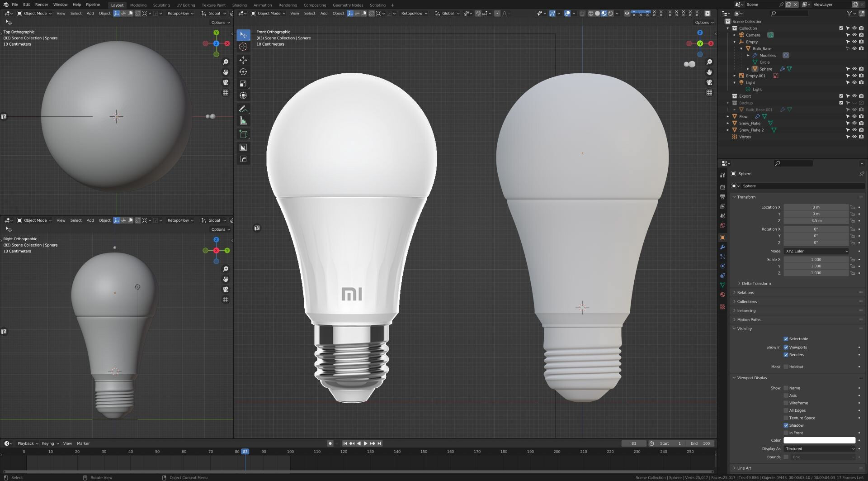Toggle the Selectable checkbox
868x481 pixels.
click(786, 339)
